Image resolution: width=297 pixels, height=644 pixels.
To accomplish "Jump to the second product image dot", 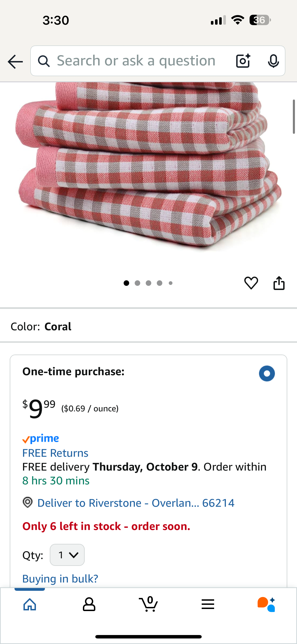I will tap(137, 283).
